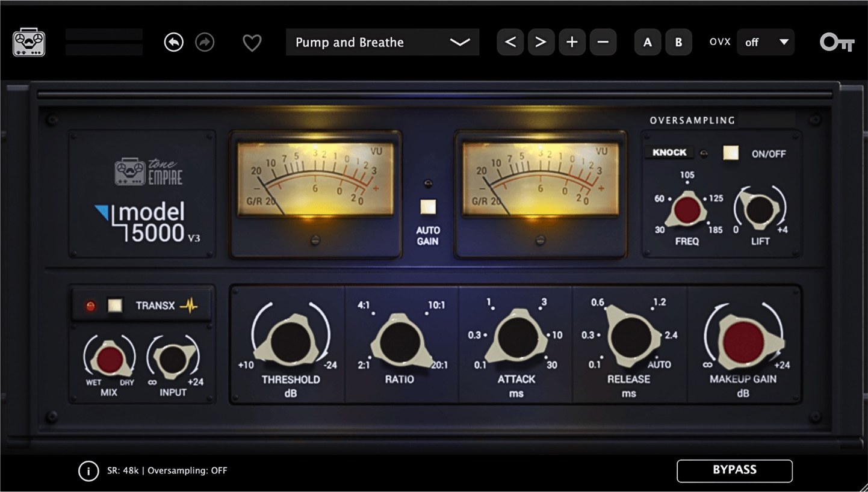Screen dimensions: 868x492
Task: Click the Ratio knob
Action: pyautogui.click(x=400, y=342)
